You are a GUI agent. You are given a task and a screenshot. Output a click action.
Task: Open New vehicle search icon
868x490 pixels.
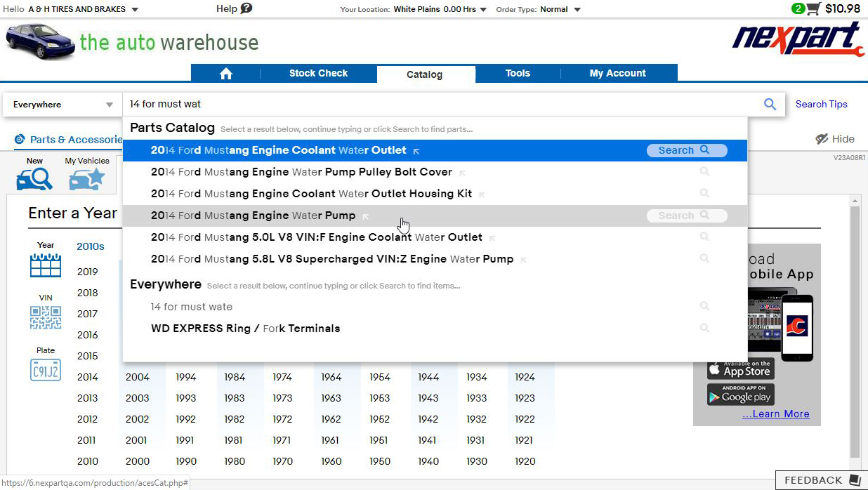coord(34,179)
